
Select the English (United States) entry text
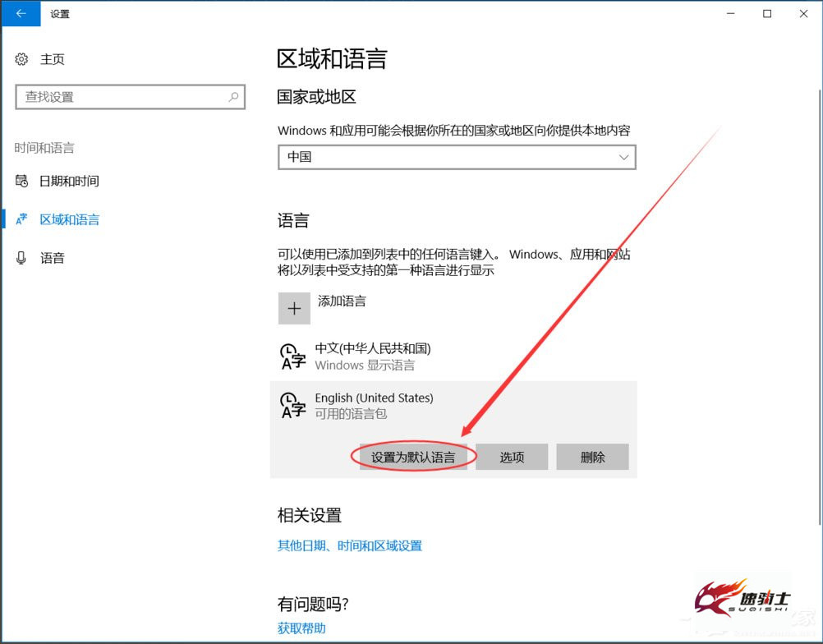coord(375,398)
